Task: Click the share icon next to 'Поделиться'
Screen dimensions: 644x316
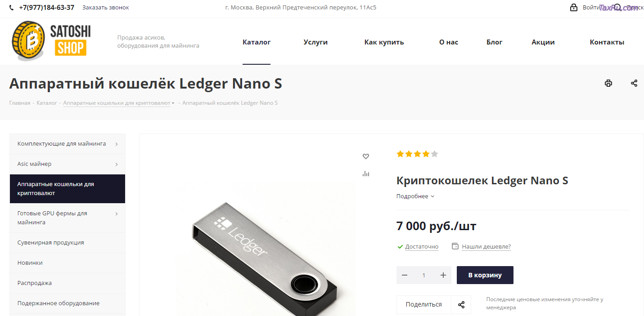Action: [x=461, y=304]
